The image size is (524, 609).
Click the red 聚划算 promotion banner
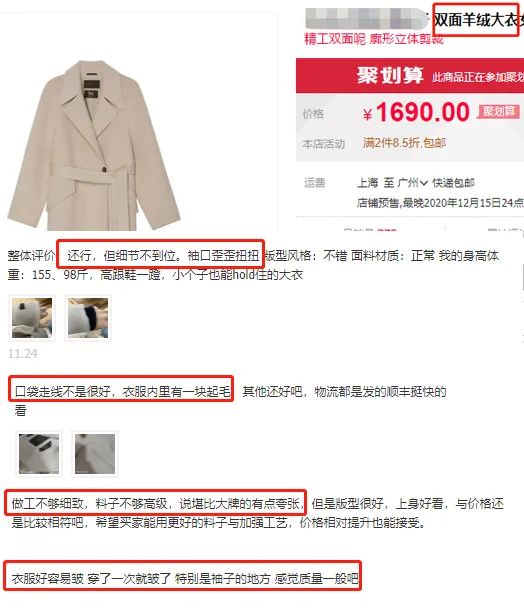point(410,76)
